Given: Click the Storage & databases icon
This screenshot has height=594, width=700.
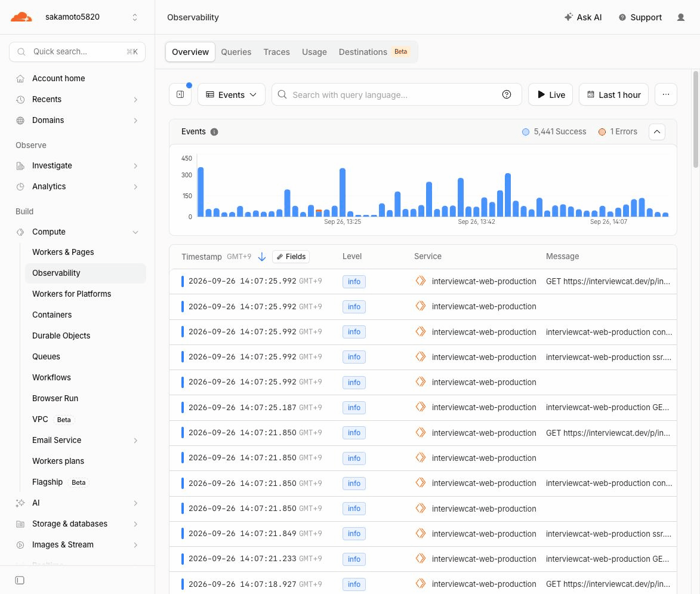Looking at the screenshot, I should tap(20, 524).
